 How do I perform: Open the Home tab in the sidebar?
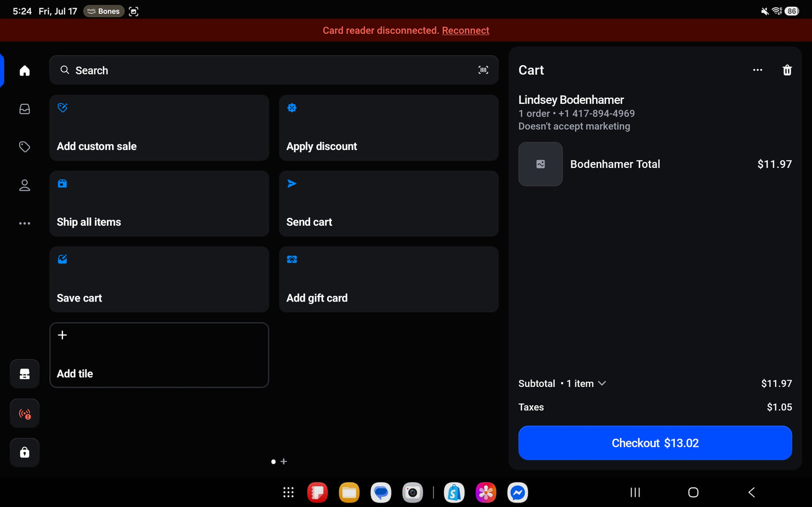25,71
